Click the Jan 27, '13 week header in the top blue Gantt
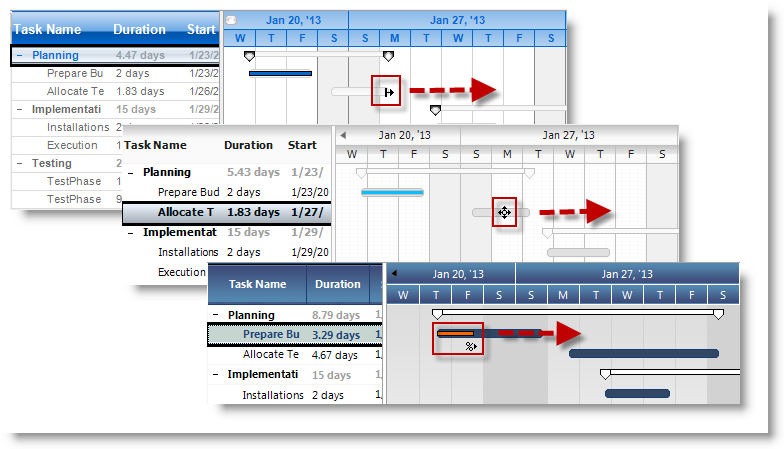784x449 pixels. pyautogui.click(x=457, y=20)
